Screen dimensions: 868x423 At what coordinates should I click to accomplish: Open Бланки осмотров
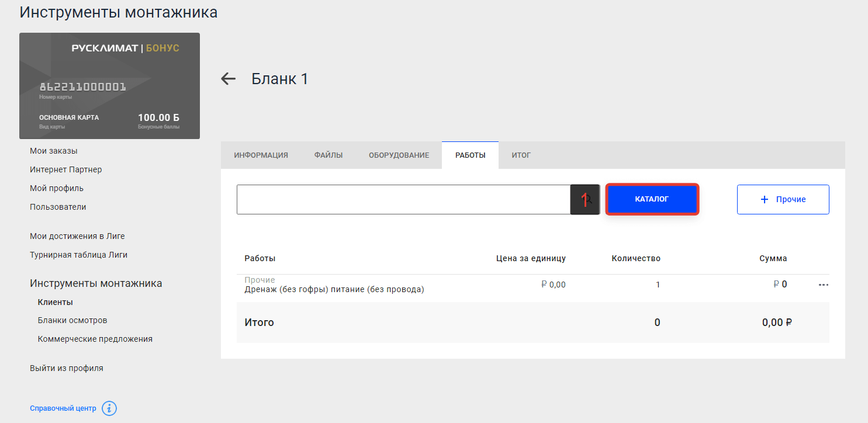[x=72, y=320]
